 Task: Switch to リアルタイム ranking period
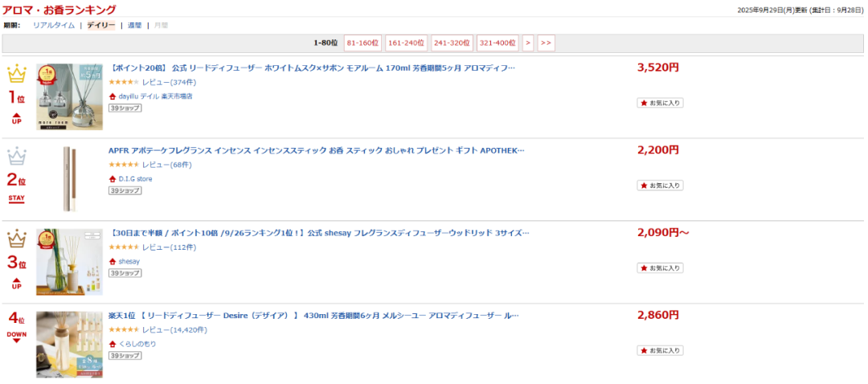54,26
